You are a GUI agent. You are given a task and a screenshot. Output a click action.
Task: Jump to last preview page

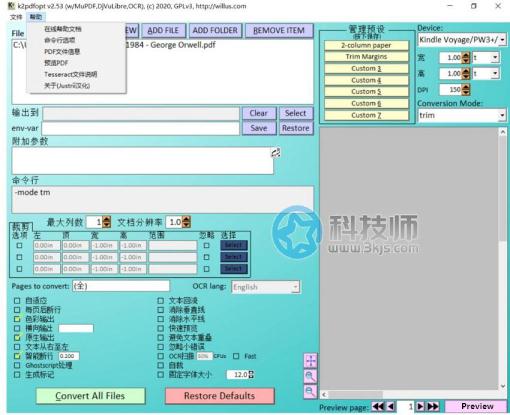433,406
